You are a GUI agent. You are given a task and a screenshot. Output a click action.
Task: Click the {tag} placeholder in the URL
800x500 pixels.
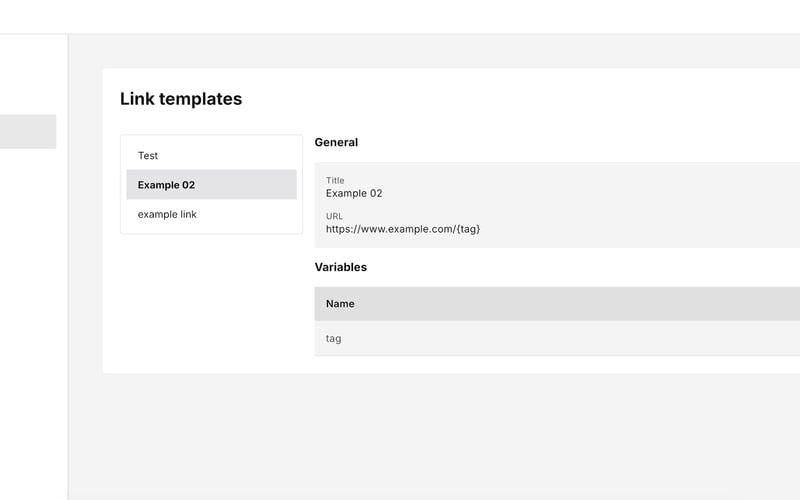coord(467,229)
